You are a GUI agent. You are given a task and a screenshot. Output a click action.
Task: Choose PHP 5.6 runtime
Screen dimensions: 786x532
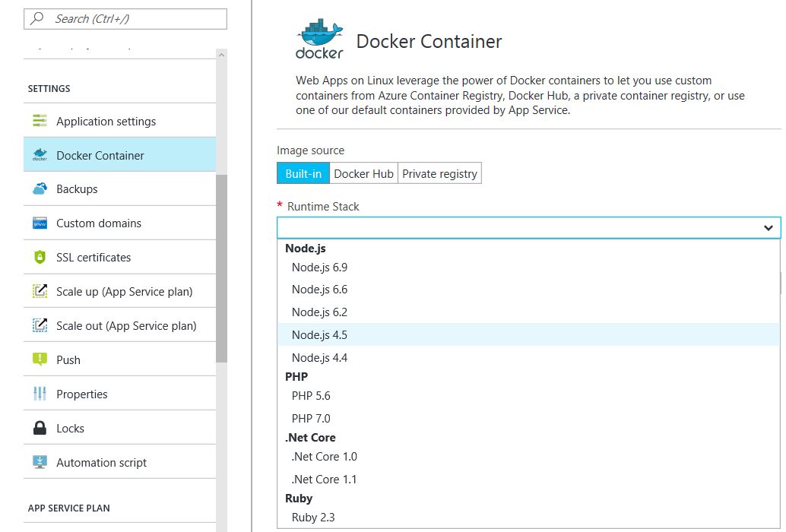coord(528,396)
